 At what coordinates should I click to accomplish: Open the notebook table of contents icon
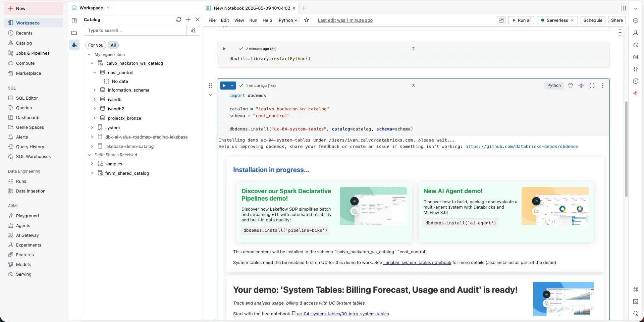coord(74,21)
